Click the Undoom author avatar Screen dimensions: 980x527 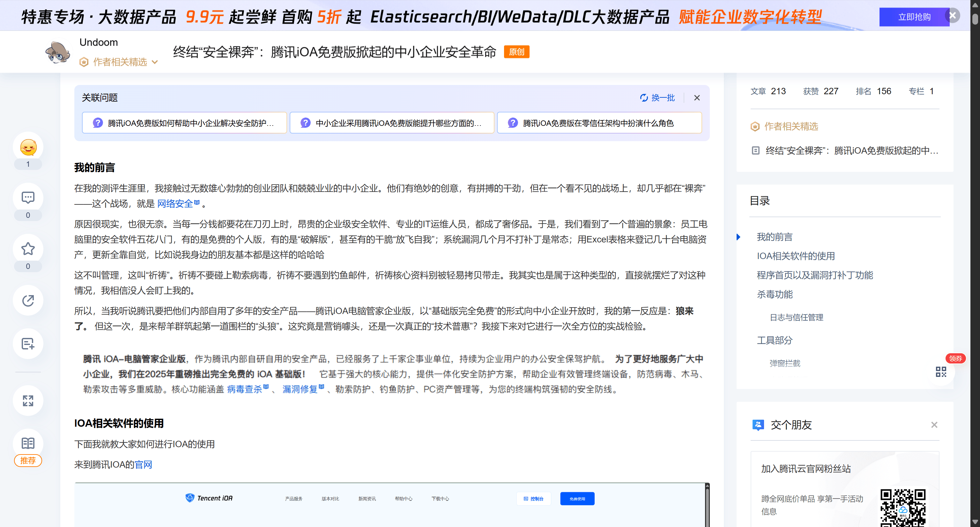pyautogui.click(x=57, y=52)
